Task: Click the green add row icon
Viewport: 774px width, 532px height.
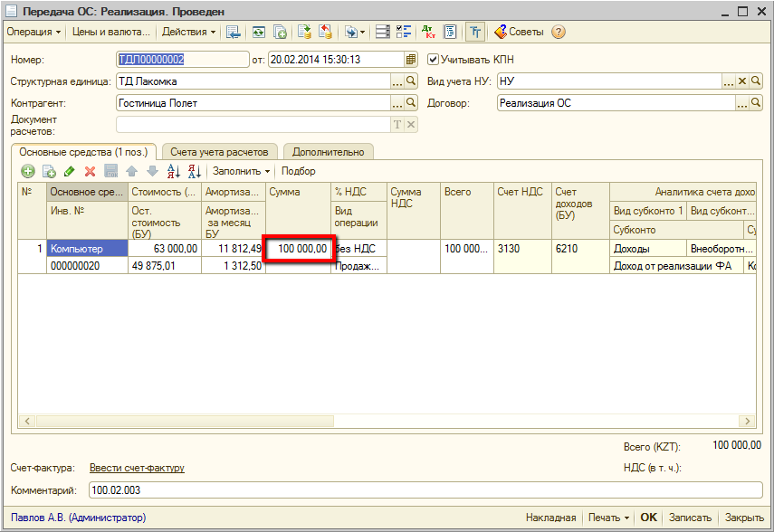Action: [28, 171]
